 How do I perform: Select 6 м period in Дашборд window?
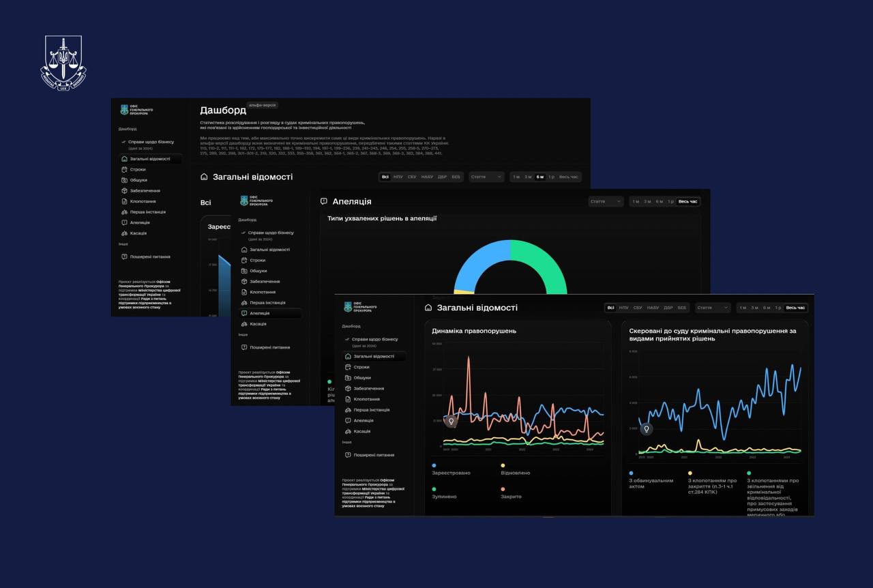coord(540,177)
